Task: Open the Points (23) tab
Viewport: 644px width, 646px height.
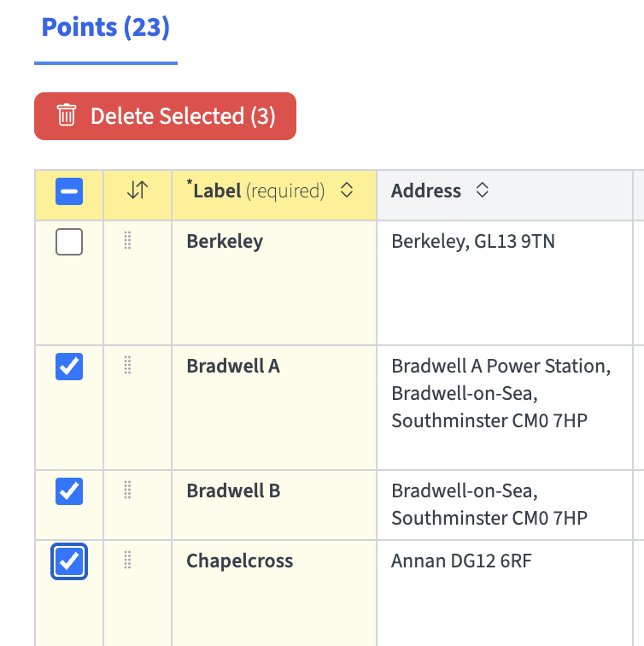Action: coord(106,27)
